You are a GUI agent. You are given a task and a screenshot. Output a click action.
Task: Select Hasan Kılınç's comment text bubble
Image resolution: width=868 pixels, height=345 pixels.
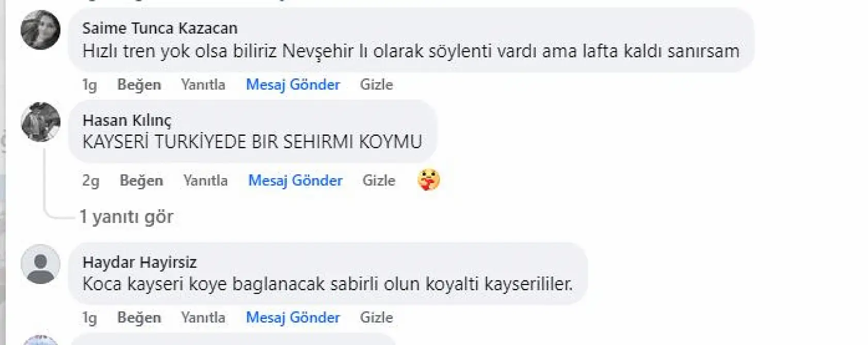252,140
